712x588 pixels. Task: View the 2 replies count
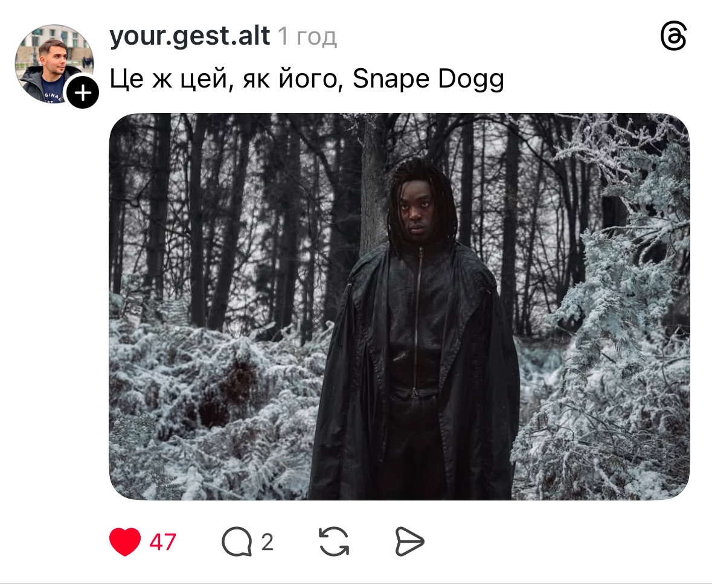pos(267,542)
